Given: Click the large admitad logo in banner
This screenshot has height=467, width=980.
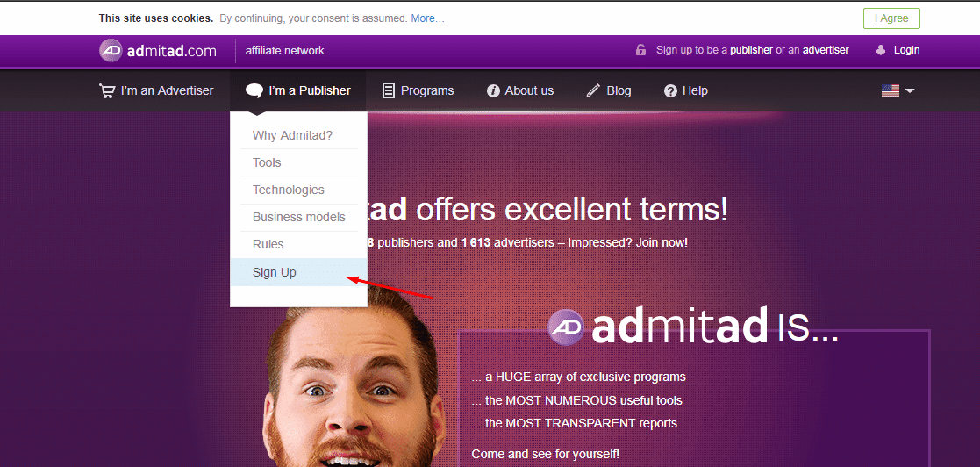Looking at the screenshot, I should point(657,325).
